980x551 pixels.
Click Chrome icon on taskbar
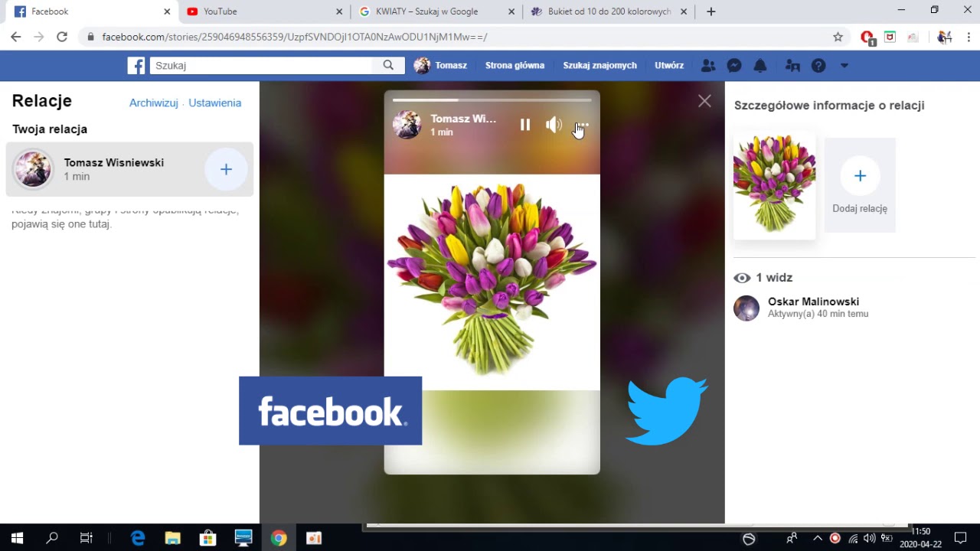(279, 538)
